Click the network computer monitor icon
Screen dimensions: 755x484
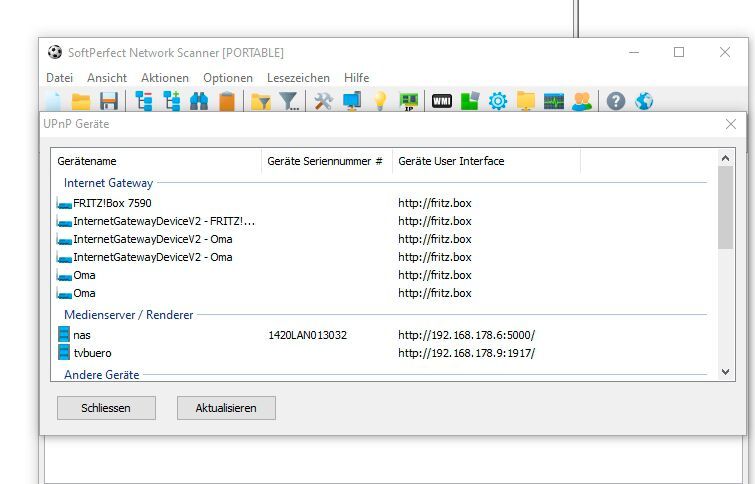coord(352,101)
